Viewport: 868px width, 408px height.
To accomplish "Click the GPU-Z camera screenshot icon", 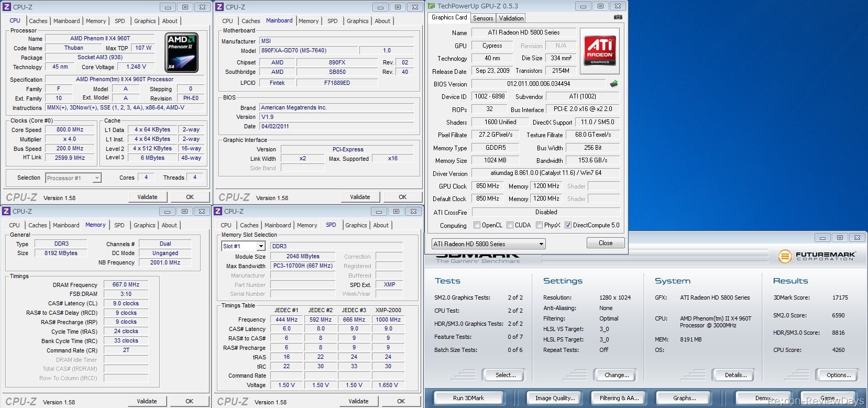I will (x=618, y=17).
